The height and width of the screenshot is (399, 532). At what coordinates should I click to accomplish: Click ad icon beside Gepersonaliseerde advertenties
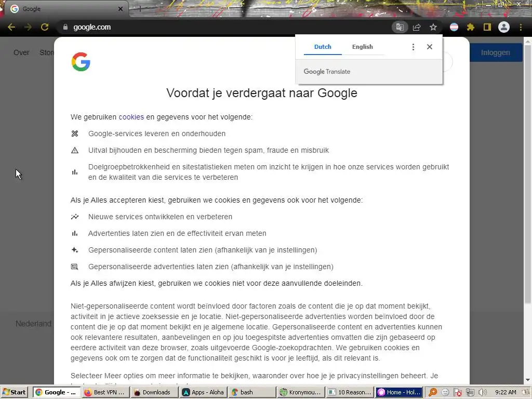point(75,267)
